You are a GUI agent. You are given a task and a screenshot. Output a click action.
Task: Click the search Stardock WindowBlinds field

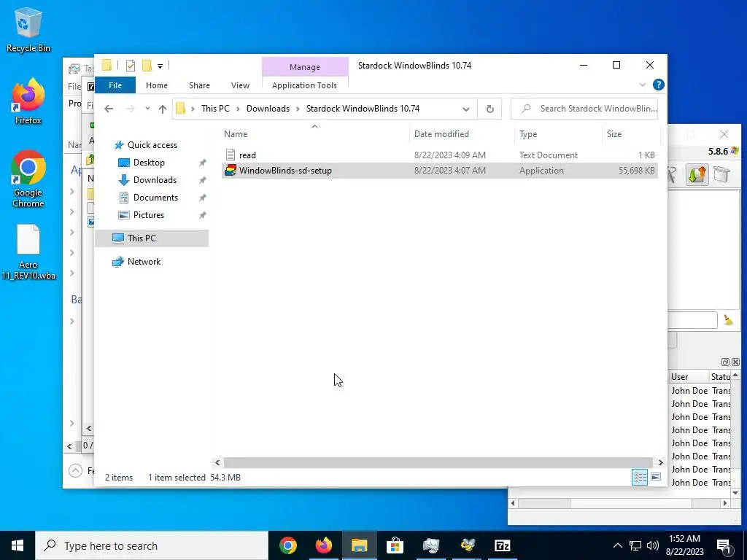click(584, 109)
